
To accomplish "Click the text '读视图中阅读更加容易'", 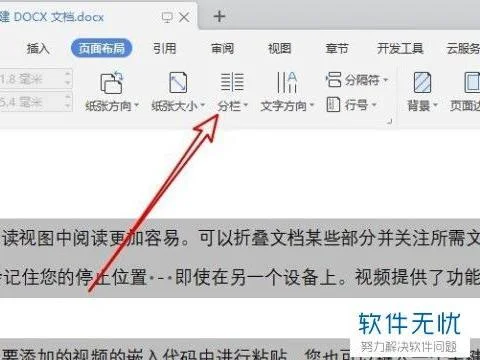I will click(91, 238).
